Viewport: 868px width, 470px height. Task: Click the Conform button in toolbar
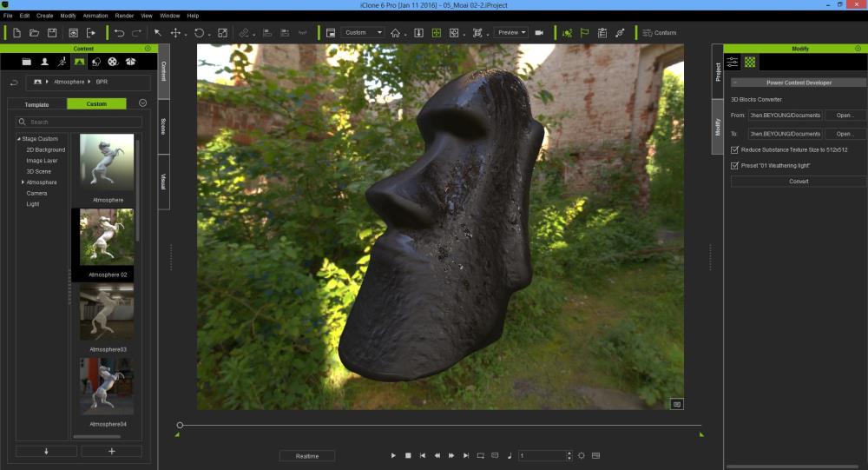tap(660, 33)
